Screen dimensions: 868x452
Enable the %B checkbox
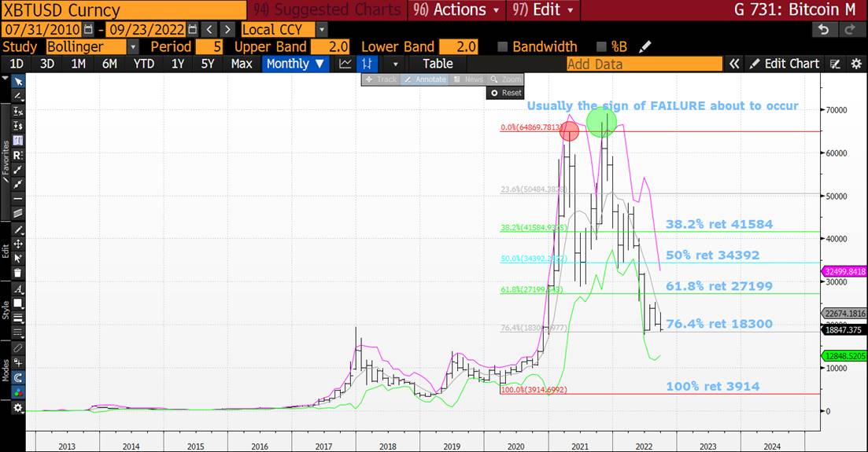[602, 47]
